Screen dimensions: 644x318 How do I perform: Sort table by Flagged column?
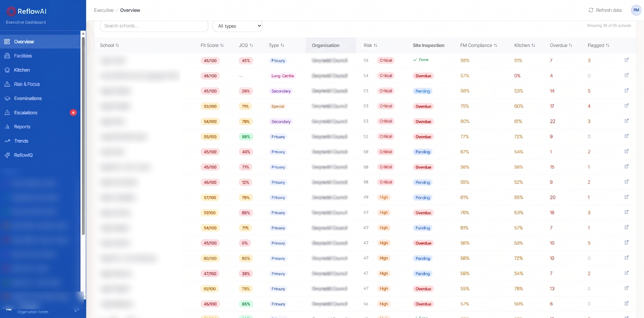(x=598, y=45)
